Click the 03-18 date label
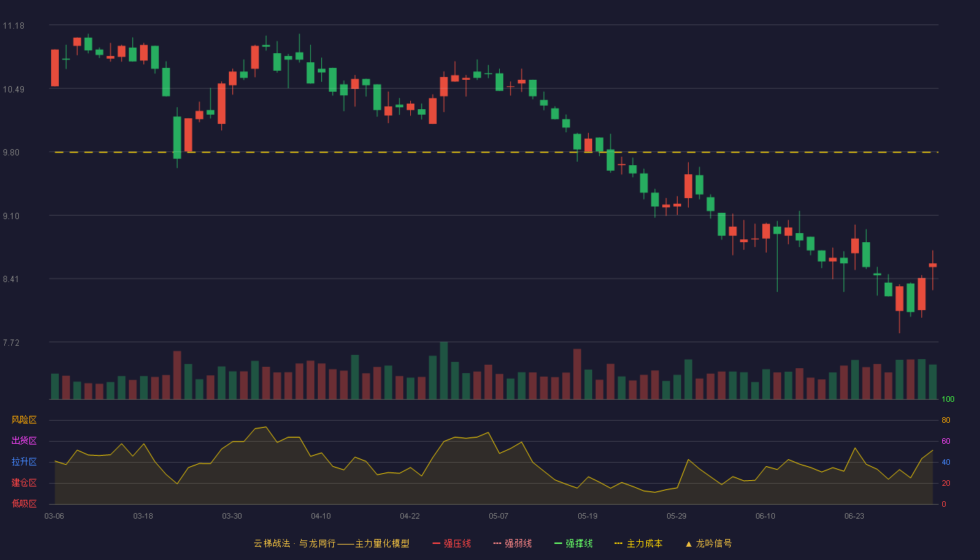980x560 pixels. coord(143,516)
